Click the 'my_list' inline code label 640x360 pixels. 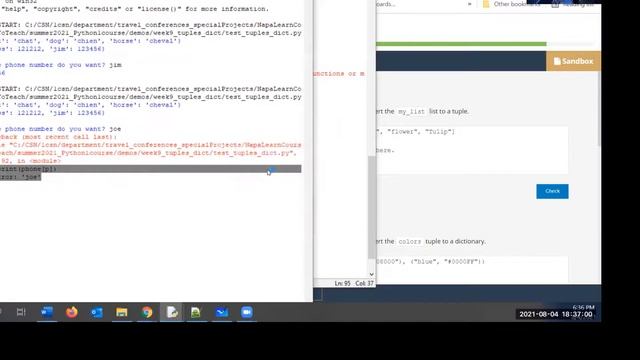click(411, 111)
